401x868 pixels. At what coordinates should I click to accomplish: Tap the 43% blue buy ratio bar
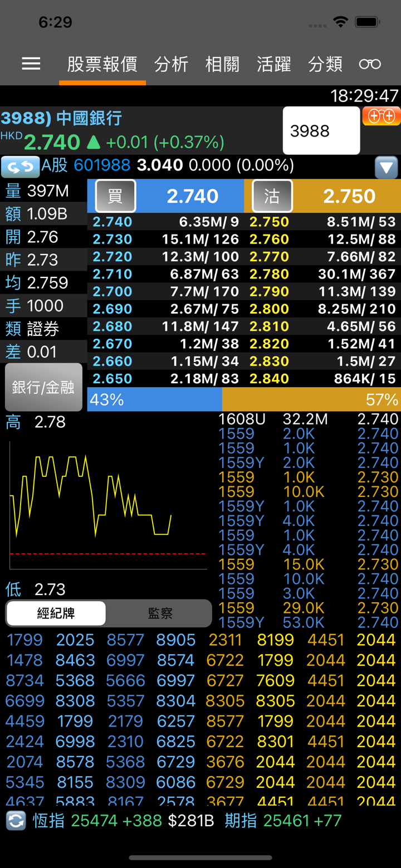click(154, 399)
